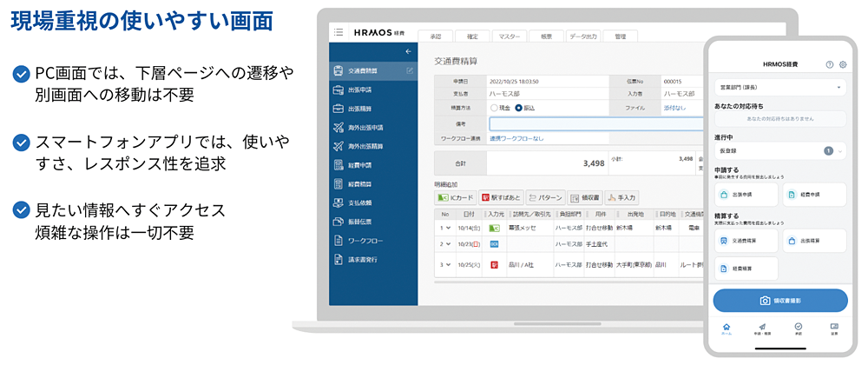The width and height of the screenshot is (868, 365).
Task: Click the 大手町(東京都) cell
Action: click(633, 265)
